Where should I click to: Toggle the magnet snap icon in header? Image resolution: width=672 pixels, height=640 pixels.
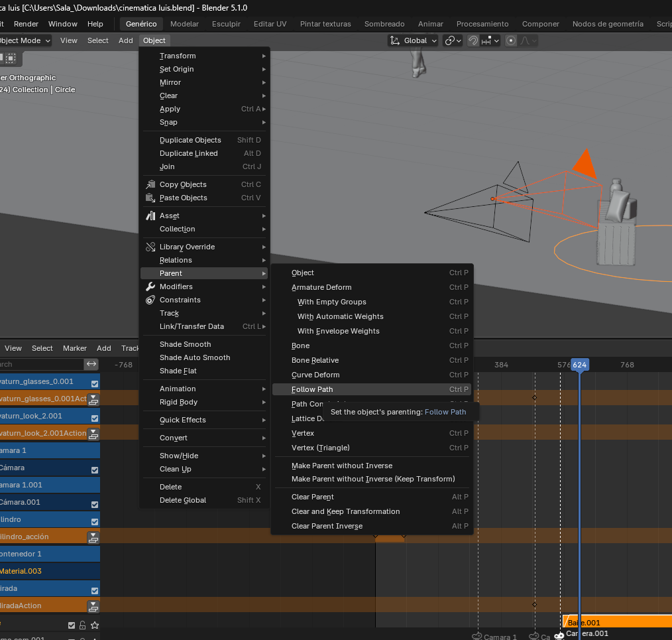point(473,40)
